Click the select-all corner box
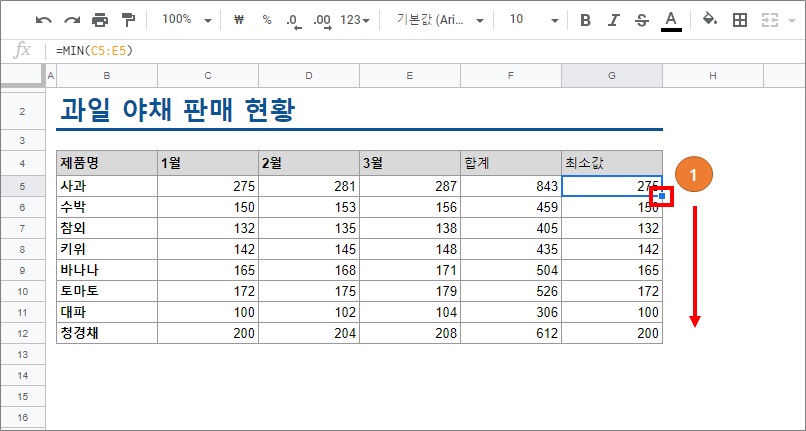The height and width of the screenshot is (431, 806). click(23, 76)
